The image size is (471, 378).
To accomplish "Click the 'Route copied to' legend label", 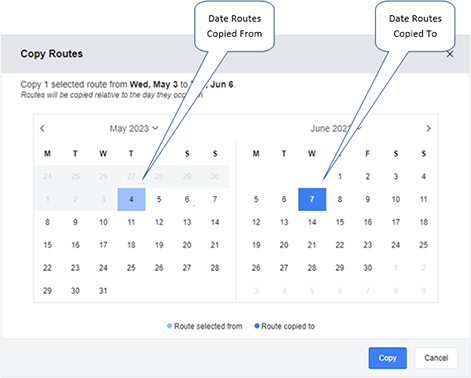I will coord(288,326).
